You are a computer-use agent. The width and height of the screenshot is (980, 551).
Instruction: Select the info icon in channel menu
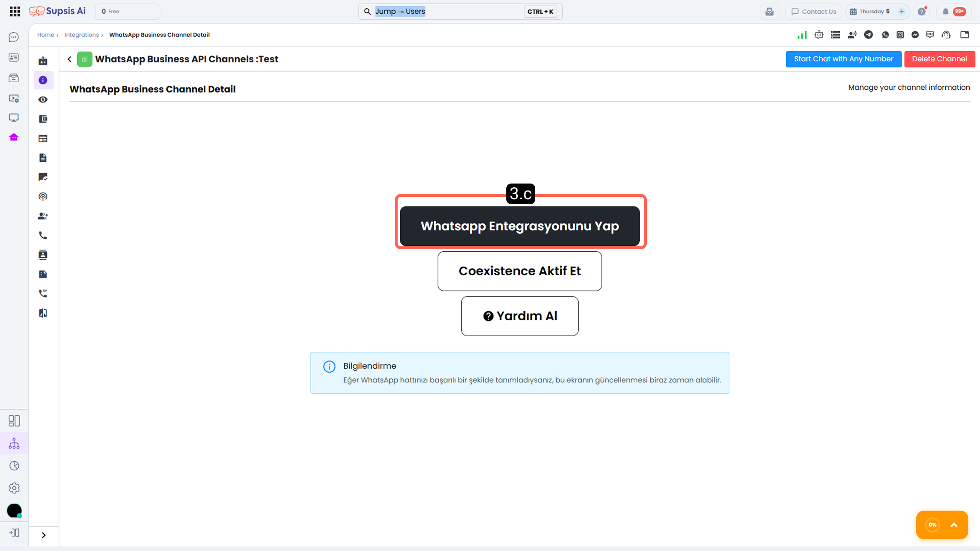coord(43,80)
